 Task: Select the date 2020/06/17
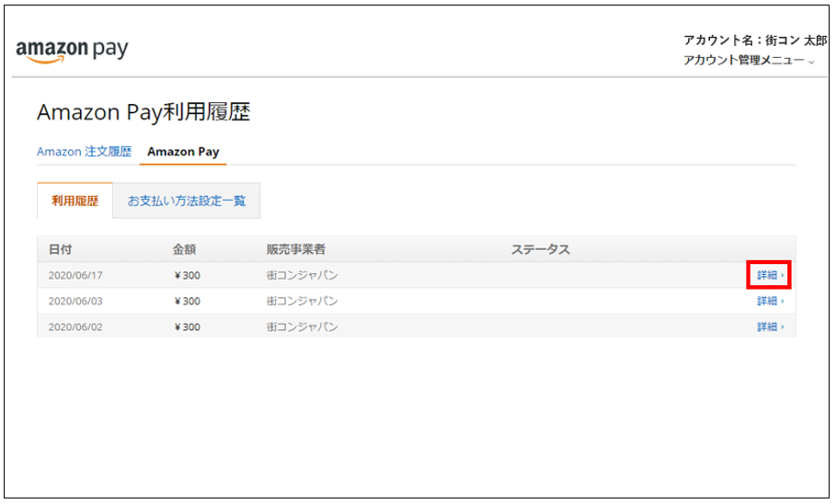(75, 276)
